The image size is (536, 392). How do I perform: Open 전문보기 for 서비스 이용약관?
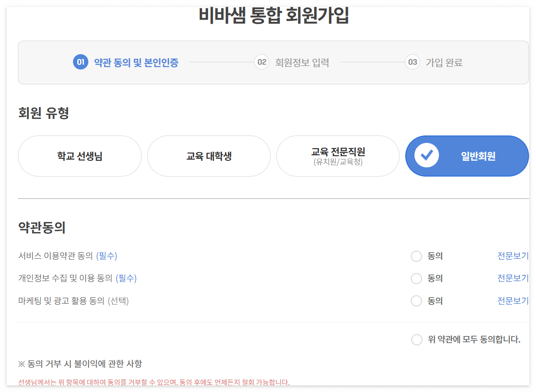click(513, 256)
